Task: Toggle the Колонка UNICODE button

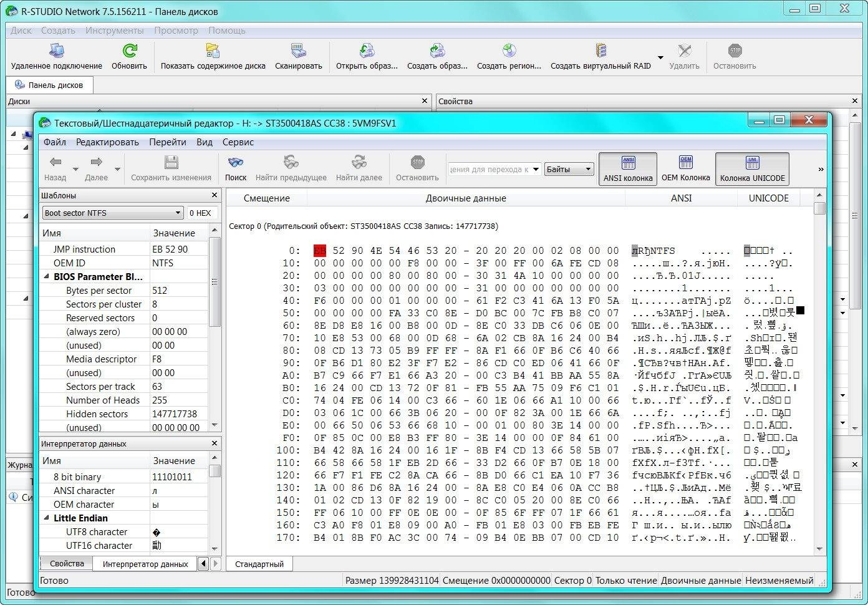Action: (x=752, y=169)
